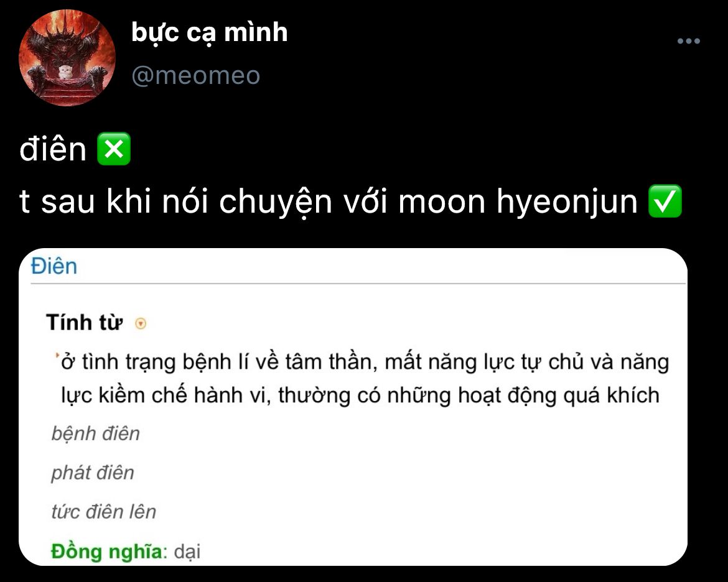The height and width of the screenshot is (582, 728).
Task: Open the profile name bực cạ mình
Action: [x=210, y=32]
